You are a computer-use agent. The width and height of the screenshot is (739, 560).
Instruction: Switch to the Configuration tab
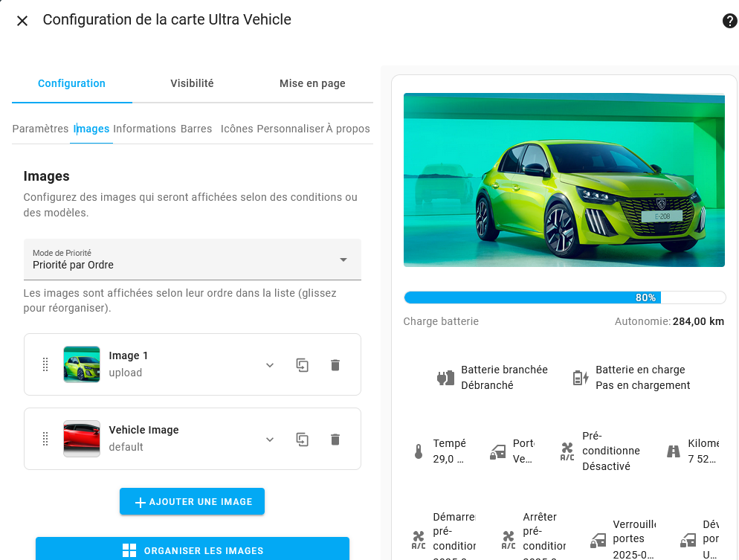71,83
